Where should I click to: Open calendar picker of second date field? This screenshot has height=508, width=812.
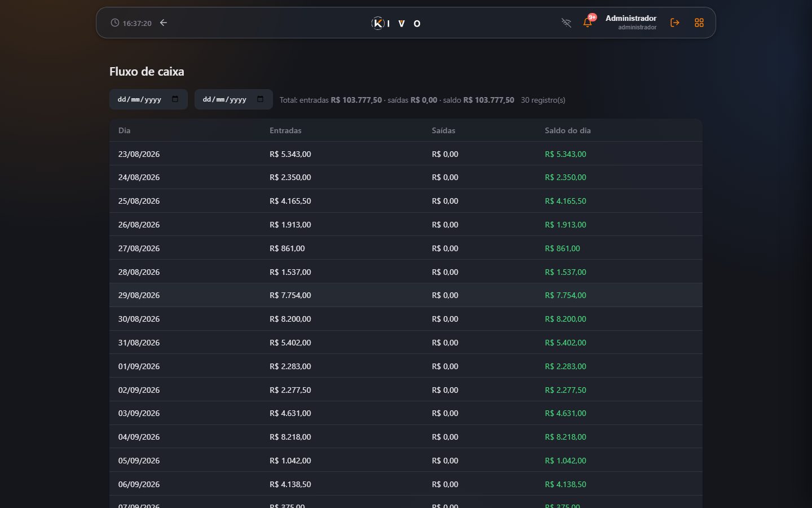(x=260, y=99)
